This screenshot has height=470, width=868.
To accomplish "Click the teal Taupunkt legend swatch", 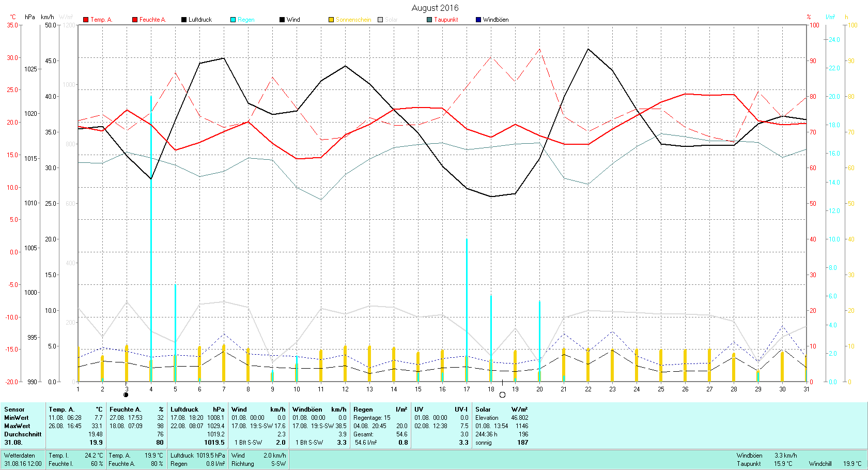I will [x=429, y=20].
